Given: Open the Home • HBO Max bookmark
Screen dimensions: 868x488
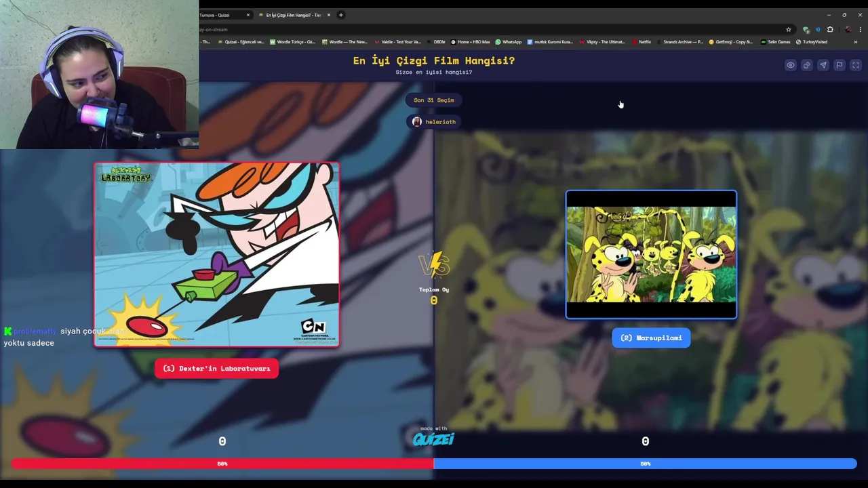Looking at the screenshot, I should coord(471,42).
